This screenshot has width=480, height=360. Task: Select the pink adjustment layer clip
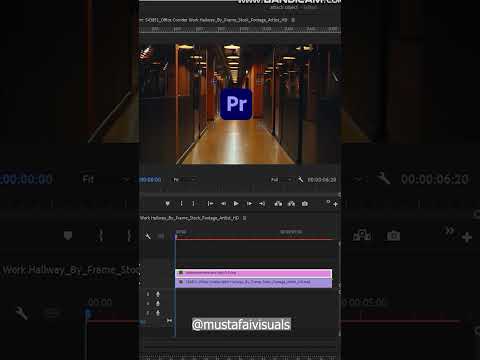point(254,273)
